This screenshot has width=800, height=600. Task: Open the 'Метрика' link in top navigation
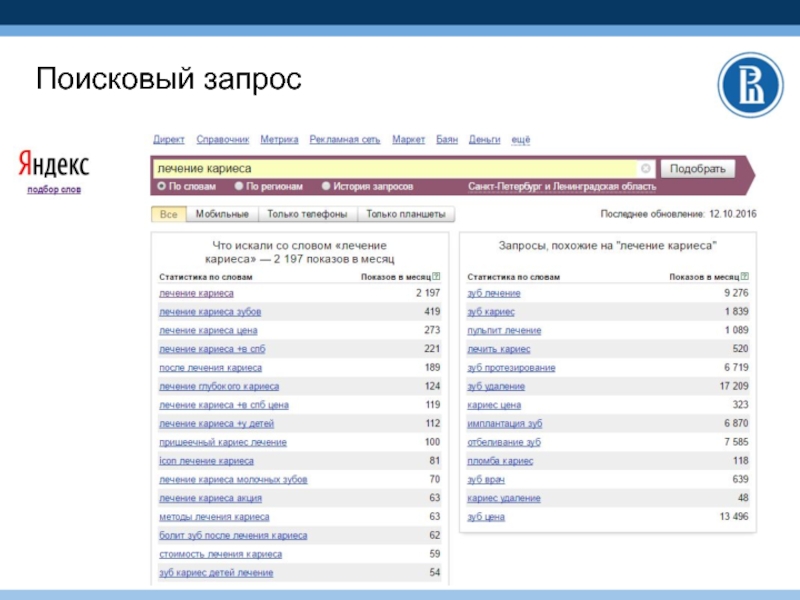[x=279, y=139]
